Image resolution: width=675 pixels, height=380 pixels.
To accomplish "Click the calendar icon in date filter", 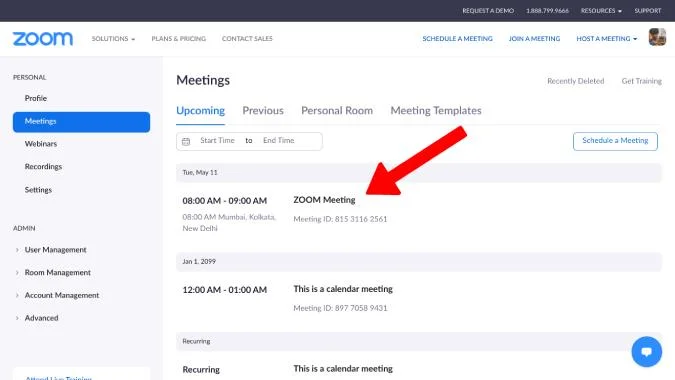I will coord(186,141).
